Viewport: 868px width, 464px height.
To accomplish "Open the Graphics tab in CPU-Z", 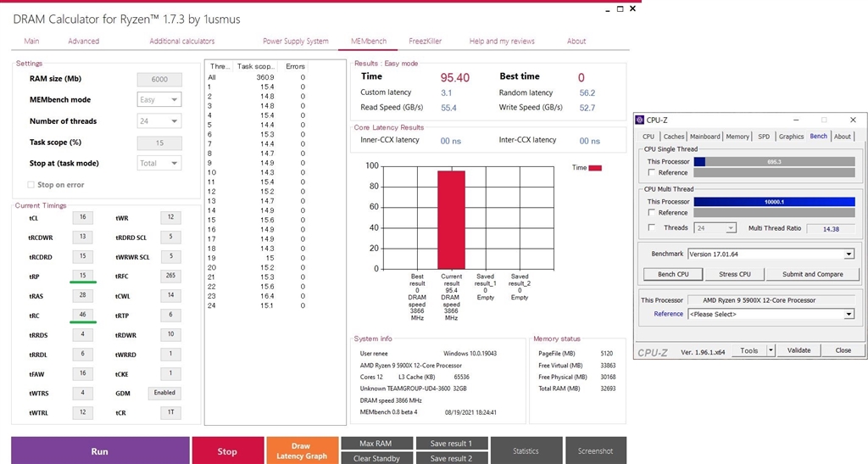I will pyautogui.click(x=791, y=137).
